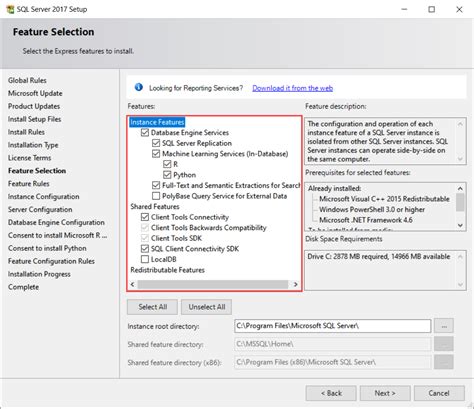Image resolution: width=474 pixels, height=409 pixels.
Task: Click right arrow of features horizontal scrollbar
Action: [x=295, y=284]
